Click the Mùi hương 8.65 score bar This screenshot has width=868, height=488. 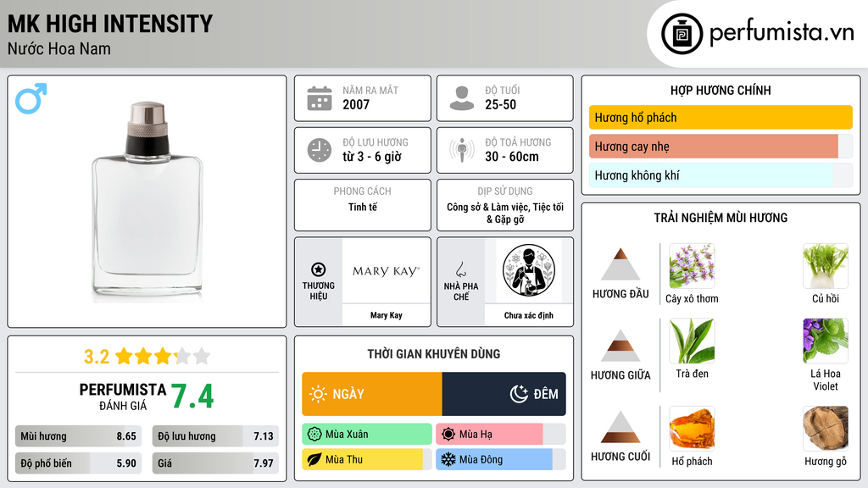click(78, 436)
